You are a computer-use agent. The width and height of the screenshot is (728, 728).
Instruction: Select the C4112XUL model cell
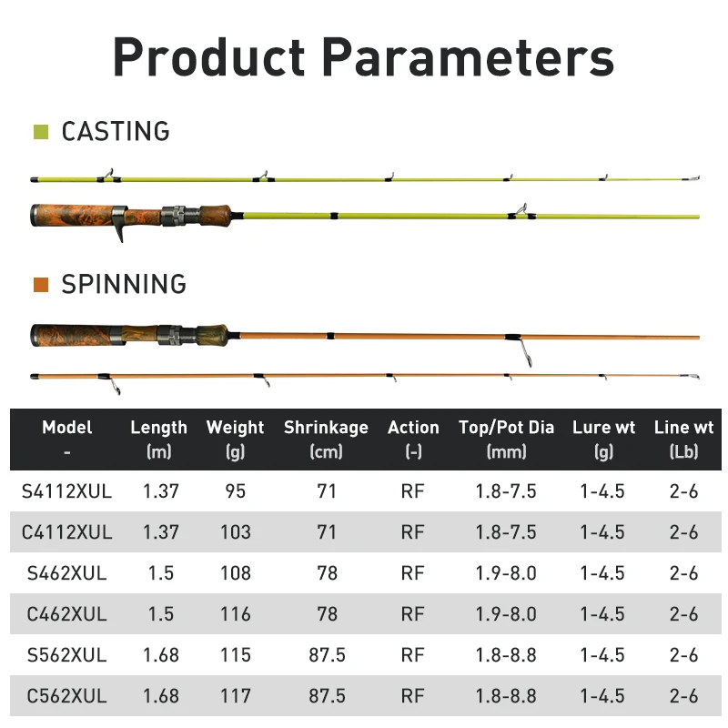(x=66, y=532)
